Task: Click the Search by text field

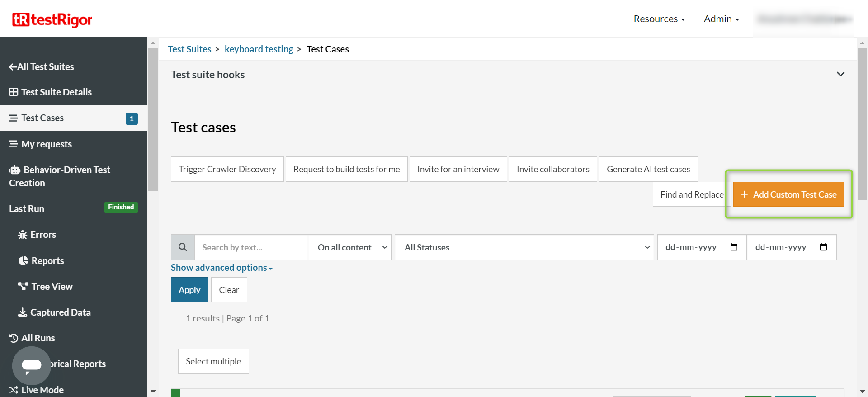Action: point(251,247)
